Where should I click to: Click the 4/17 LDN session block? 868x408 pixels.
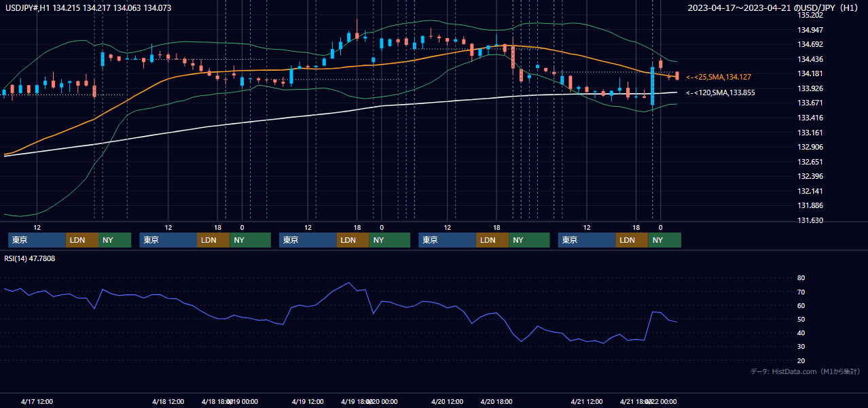(x=83, y=240)
